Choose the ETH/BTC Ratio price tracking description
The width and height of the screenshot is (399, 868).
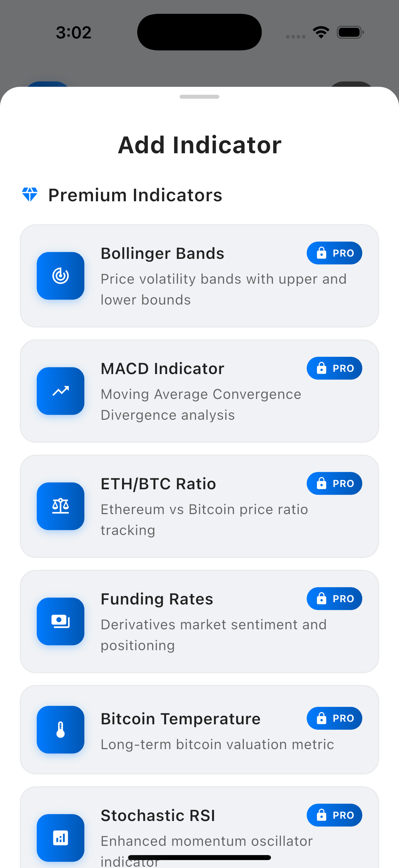pyautogui.click(x=204, y=520)
